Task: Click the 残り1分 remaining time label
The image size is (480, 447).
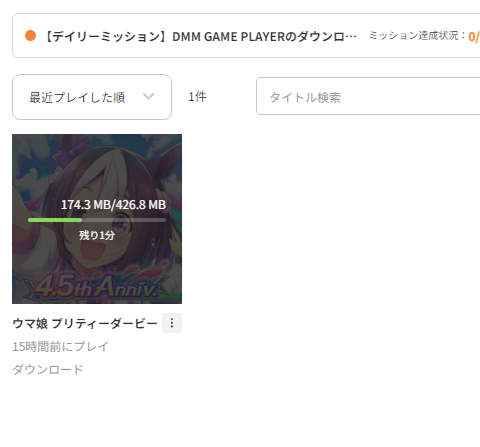Action: point(97,235)
